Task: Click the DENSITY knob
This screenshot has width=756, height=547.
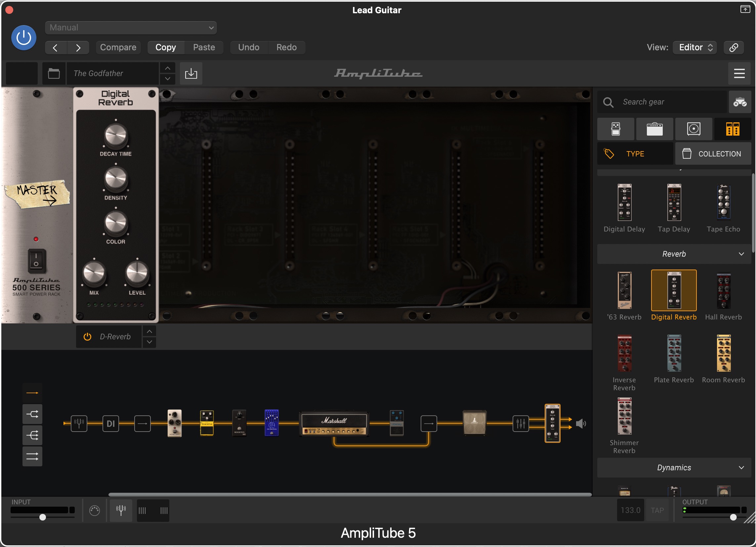Action: [116, 179]
